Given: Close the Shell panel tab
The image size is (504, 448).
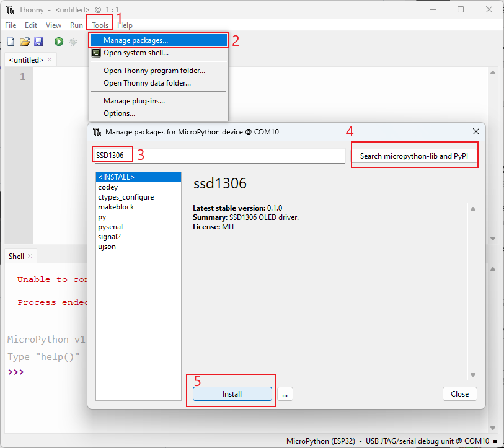Looking at the screenshot, I should 30,256.
